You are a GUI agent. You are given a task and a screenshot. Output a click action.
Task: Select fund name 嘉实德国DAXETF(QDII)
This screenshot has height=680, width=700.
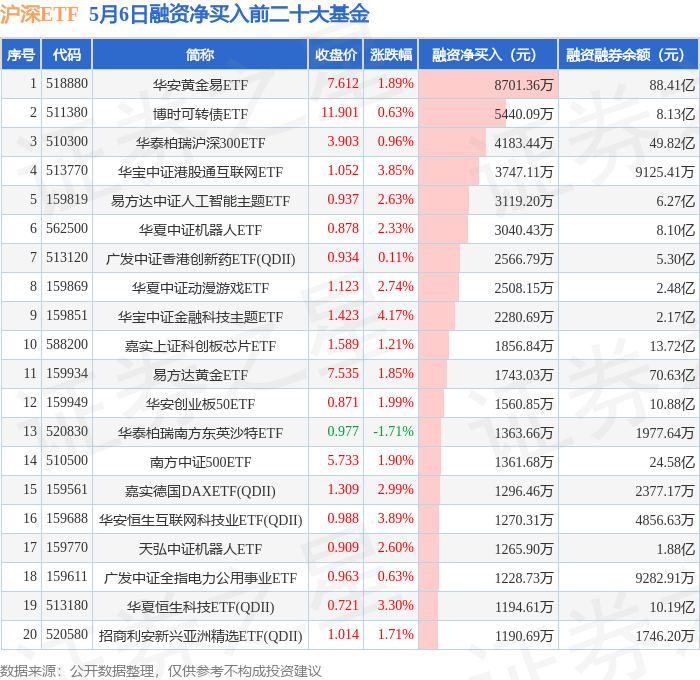[200, 491]
